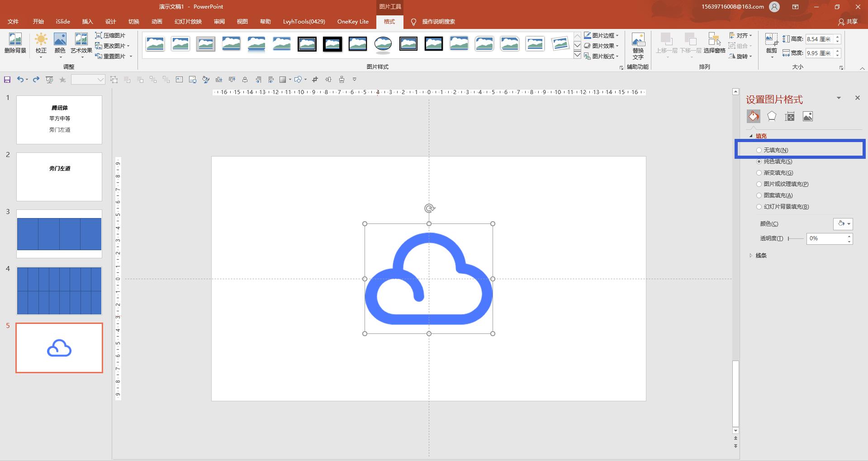
Task: Click the 高度 height input field
Action: pyautogui.click(x=820, y=39)
